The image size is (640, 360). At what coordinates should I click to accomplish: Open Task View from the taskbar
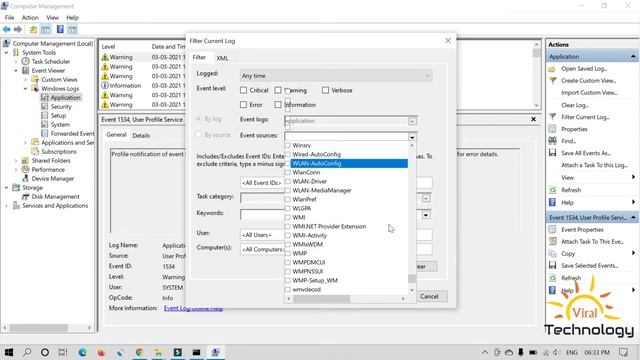(63, 352)
